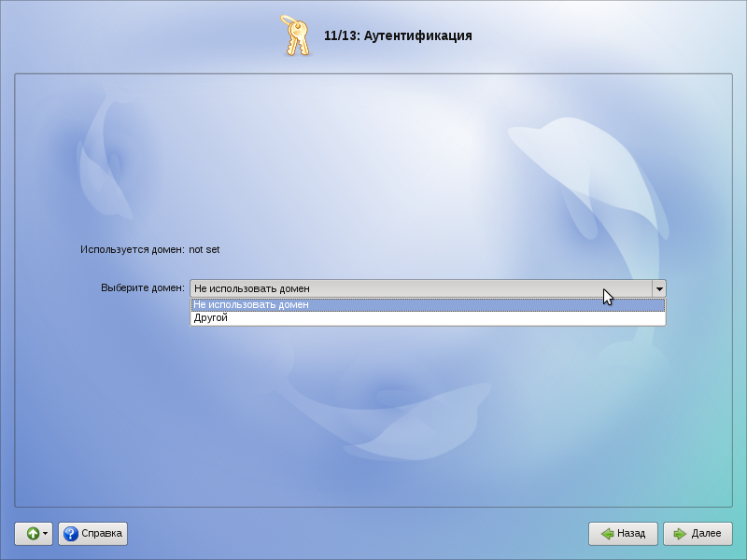747x560 pixels.
Task: Click the green right arrow on Далее
Action: tap(681, 534)
